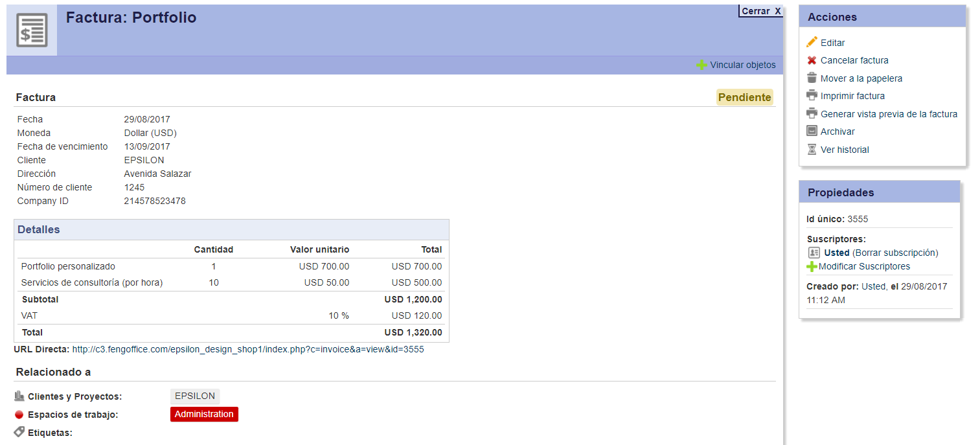Click green plus icon by Vincular objetos

point(701,65)
